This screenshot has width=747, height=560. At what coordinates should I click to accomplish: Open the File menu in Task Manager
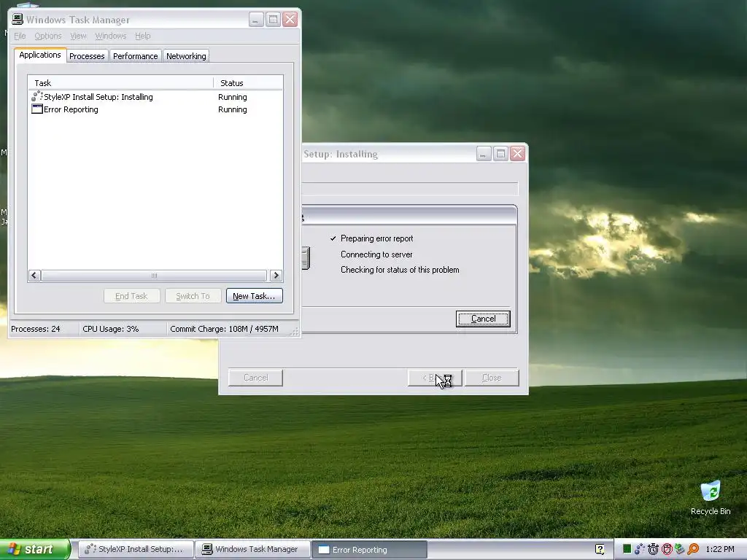(20, 36)
